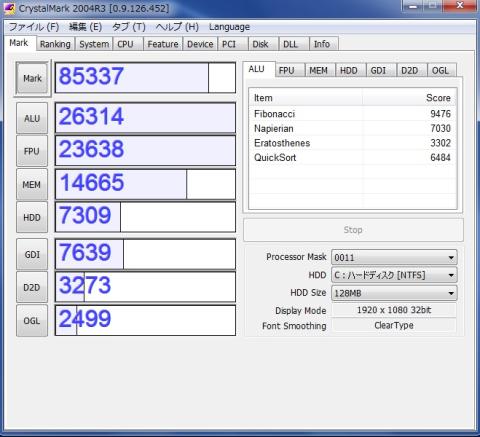Show the D2D results sub-tab
480x437 pixels.
coord(412,70)
